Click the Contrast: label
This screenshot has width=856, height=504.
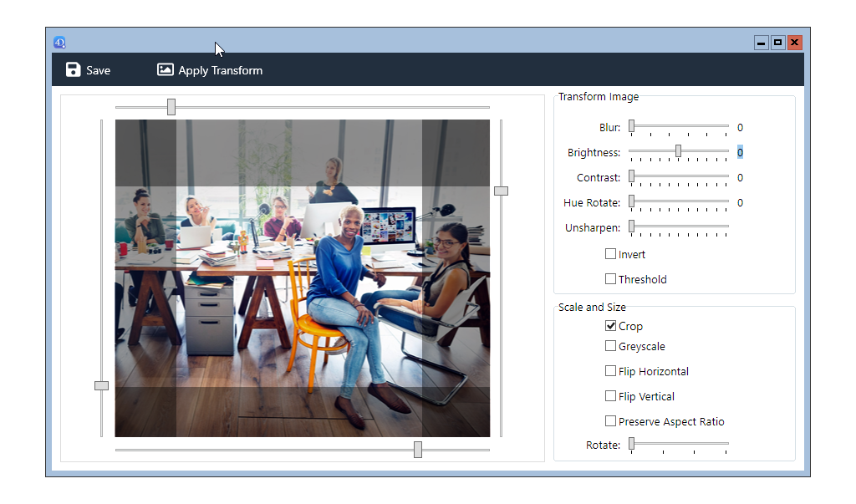coord(599,178)
